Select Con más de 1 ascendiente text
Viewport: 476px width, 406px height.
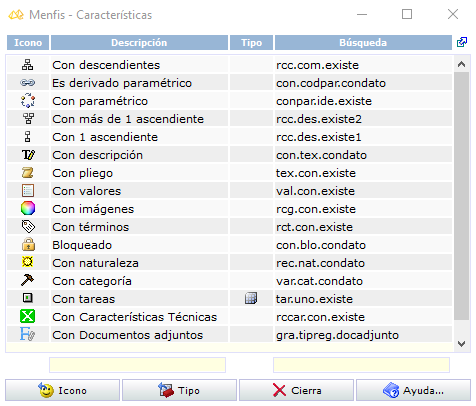(128, 119)
